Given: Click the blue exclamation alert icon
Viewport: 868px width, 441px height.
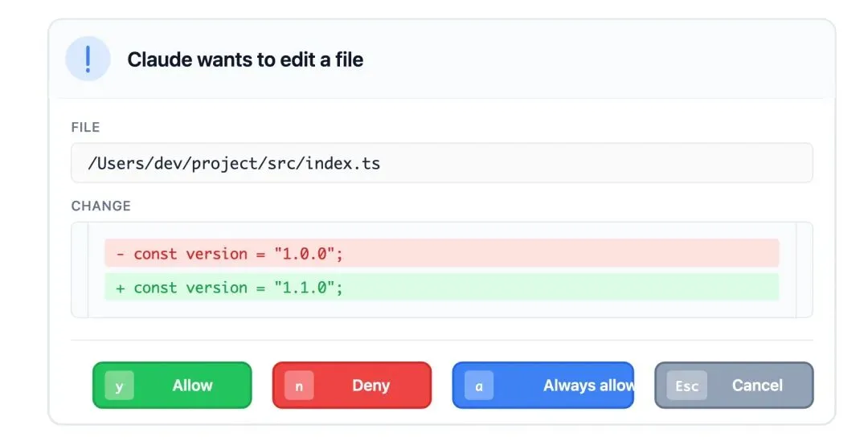Looking at the screenshot, I should tap(88, 59).
